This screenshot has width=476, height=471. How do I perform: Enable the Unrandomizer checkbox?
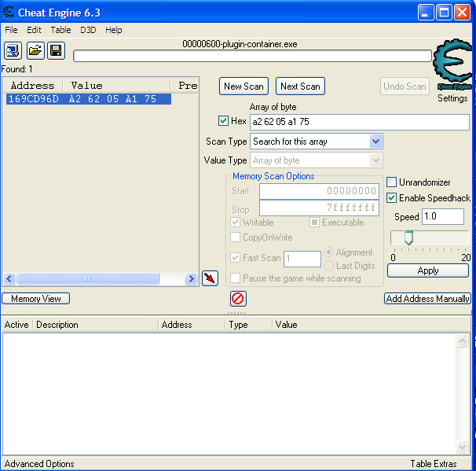click(391, 182)
